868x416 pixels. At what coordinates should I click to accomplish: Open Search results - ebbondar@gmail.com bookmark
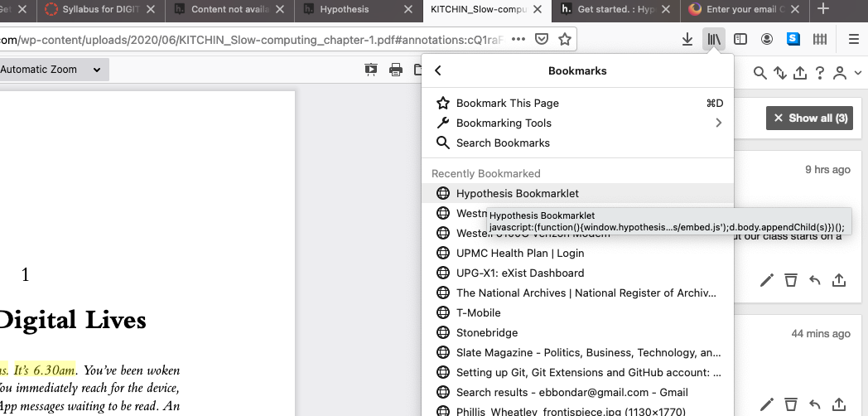coord(577,393)
